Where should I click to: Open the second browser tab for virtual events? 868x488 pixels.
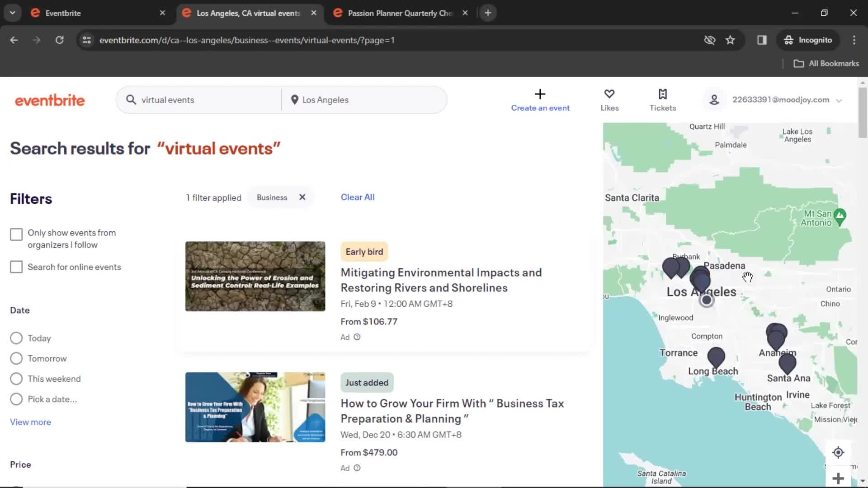click(x=249, y=13)
